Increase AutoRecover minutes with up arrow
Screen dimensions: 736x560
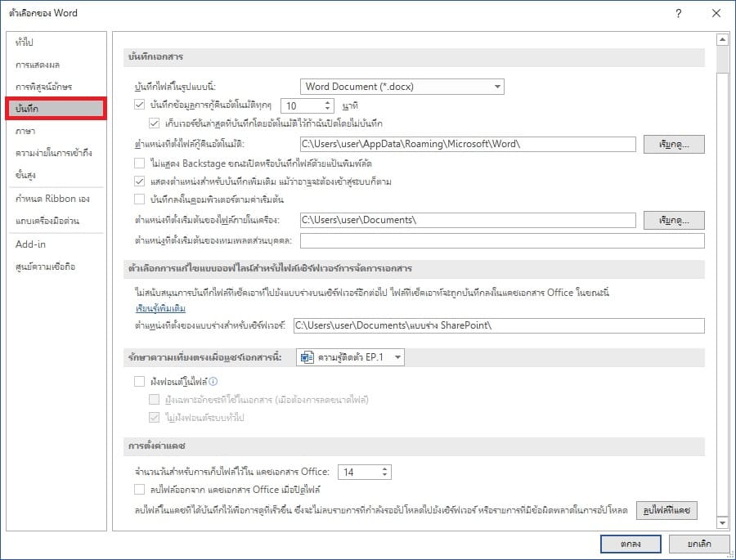[328, 102]
